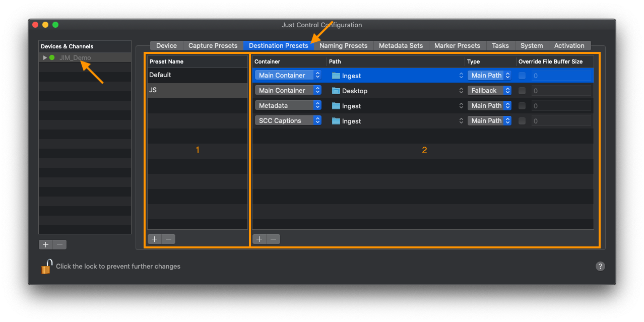The image size is (644, 322).
Task: Toggle override checkbox in selected Main Path row
Action: click(522, 76)
